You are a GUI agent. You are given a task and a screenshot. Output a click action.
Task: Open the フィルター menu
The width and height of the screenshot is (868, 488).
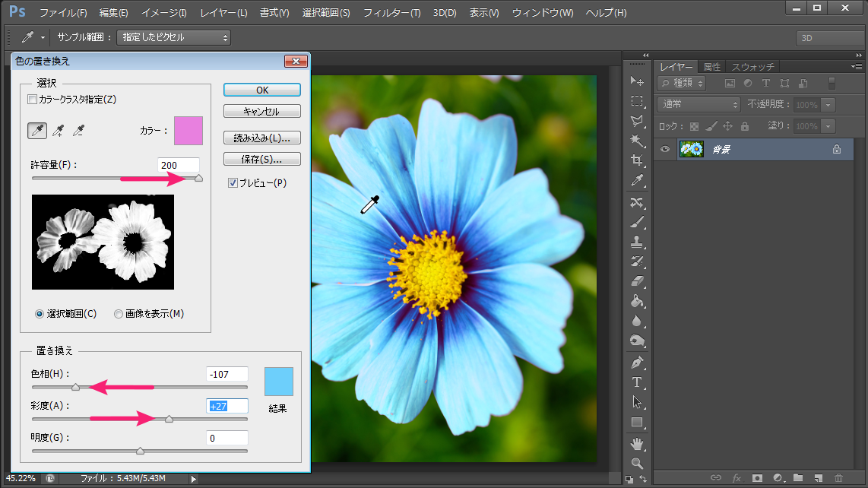391,13
